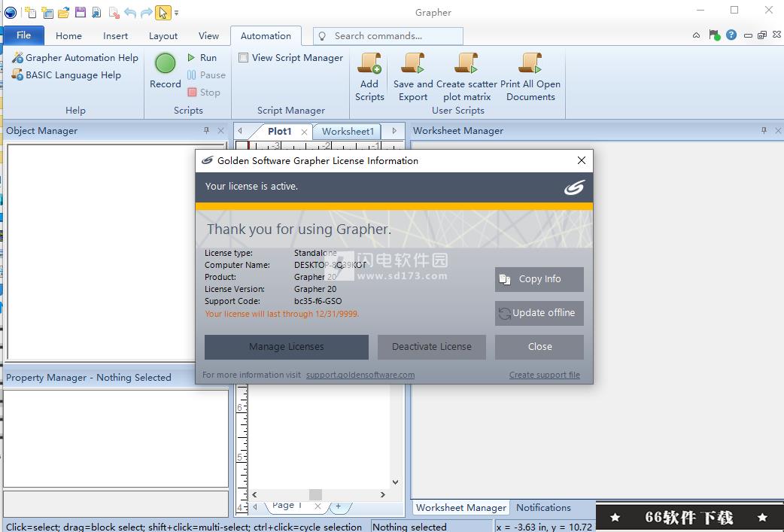The width and height of the screenshot is (784, 532).
Task: Pause the script
Action: tap(206, 75)
